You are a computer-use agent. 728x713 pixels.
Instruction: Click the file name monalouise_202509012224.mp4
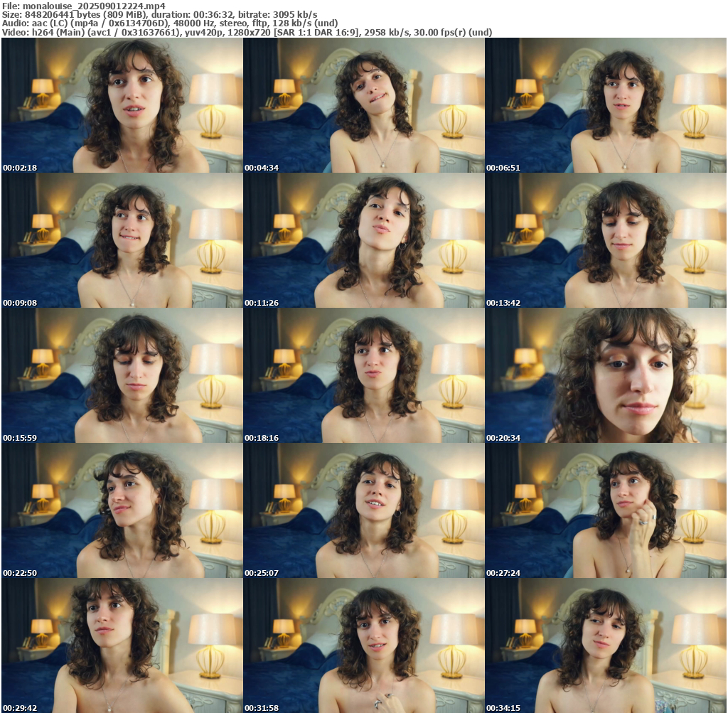[x=94, y=6]
